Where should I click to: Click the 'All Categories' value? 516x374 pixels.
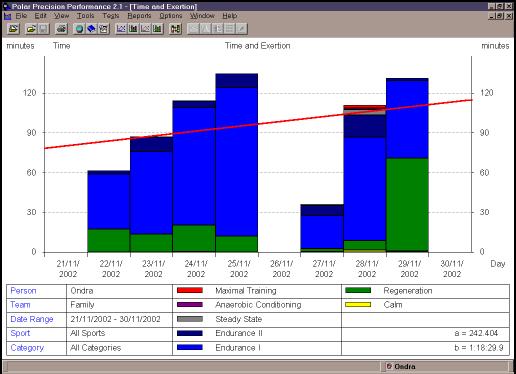click(96, 348)
